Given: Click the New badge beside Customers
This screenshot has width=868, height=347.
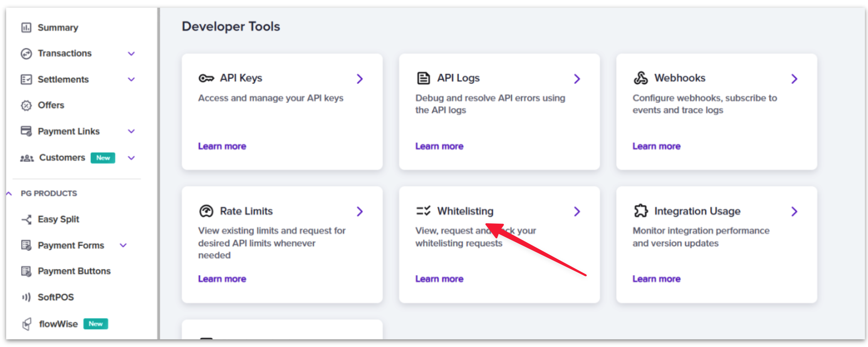Looking at the screenshot, I should (x=103, y=158).
